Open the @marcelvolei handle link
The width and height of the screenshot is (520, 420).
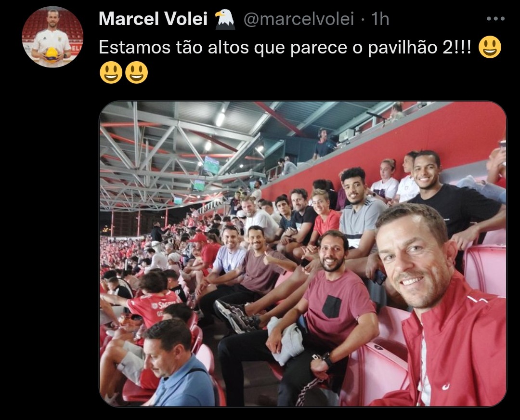pos(299,19)
